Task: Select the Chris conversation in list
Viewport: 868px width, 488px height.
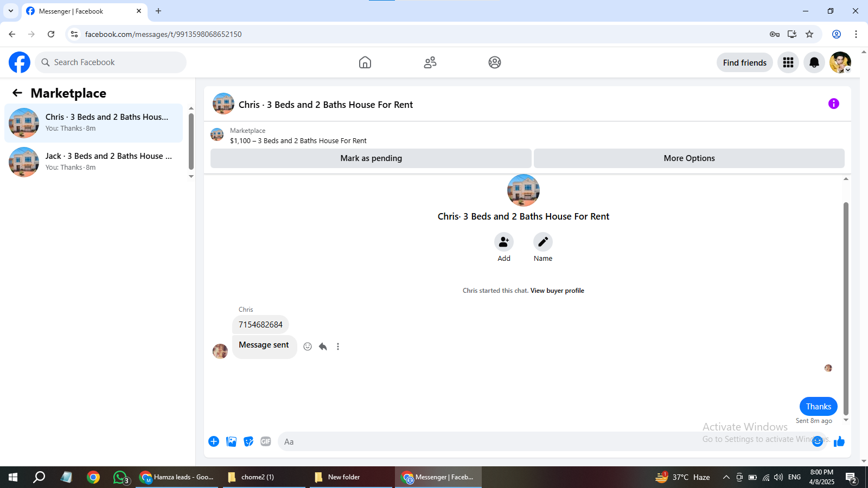Action: tap(94, 123)
